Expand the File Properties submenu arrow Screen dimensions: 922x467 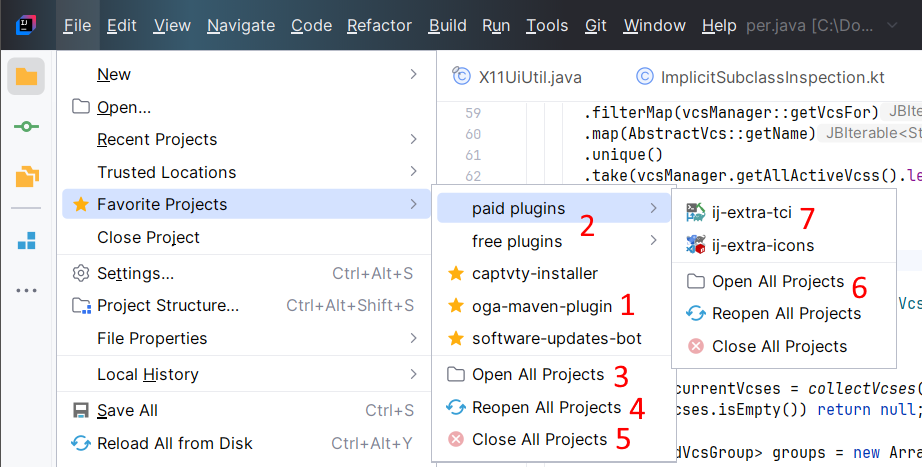click(413, 338)
